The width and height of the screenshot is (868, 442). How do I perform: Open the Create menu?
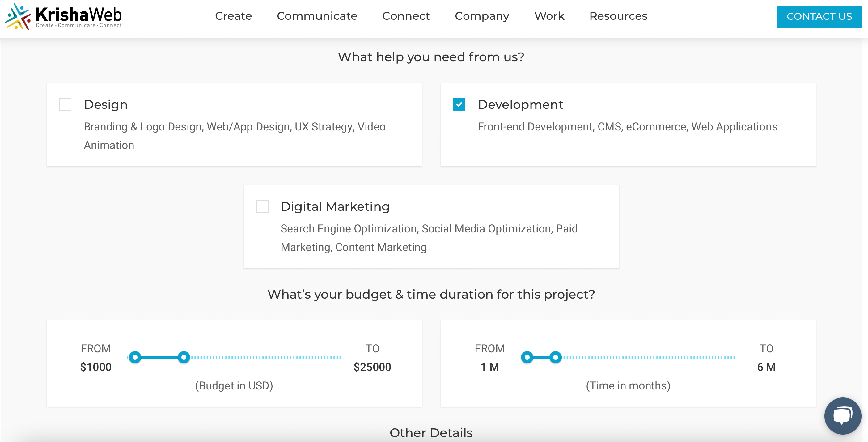point(234,16)
